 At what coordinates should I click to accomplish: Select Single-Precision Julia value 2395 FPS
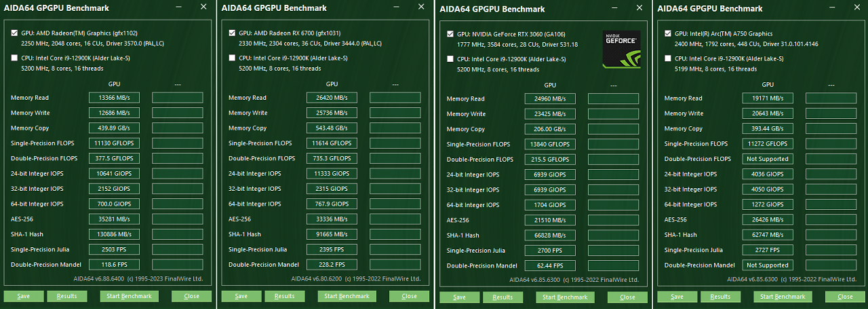pyautogui.click(x=332, y=249)
